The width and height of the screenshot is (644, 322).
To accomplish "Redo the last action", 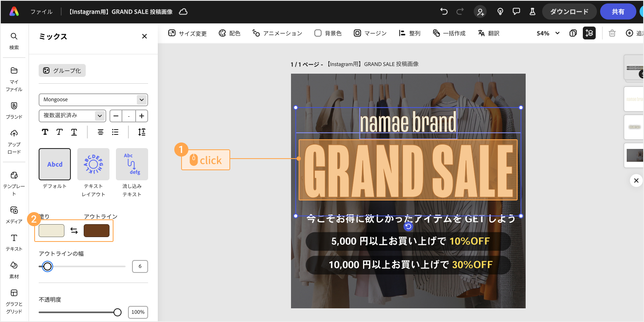I will pyautogui.click(x=460, y=12).
